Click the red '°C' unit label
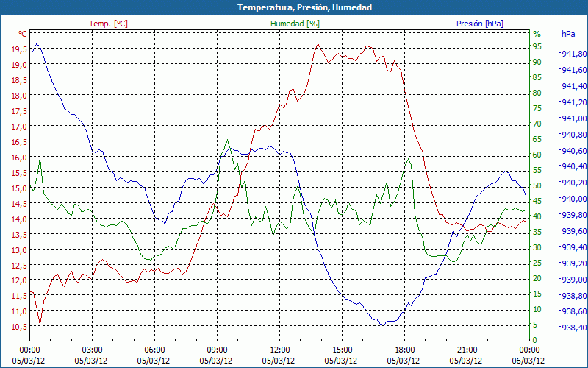The width and height of the screenshot is (588, 368). coord(23,34)
